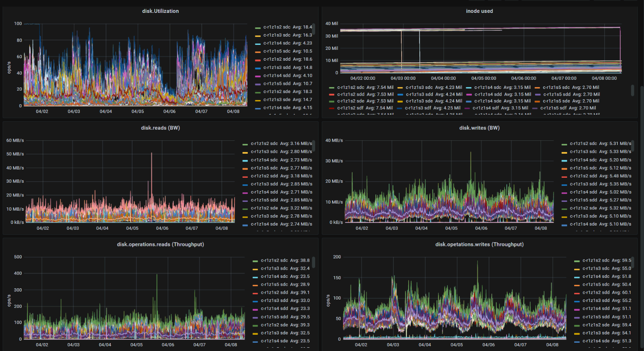Viewport: 644px width, 351px height.
Task: Click the disk.writes (BW) legend scrollbar
Action: [632, 146]
